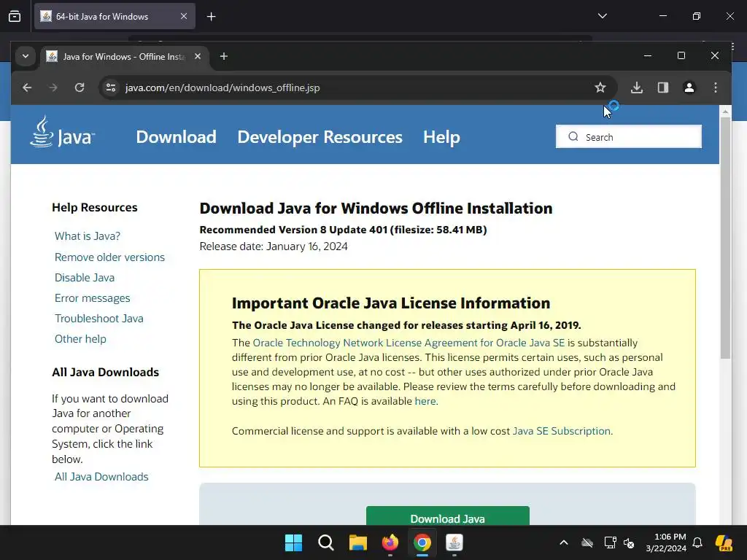The width and height of the screenshot is (747, 560).
Task: Open the Disable Java link
Action: tap(85, 278)
